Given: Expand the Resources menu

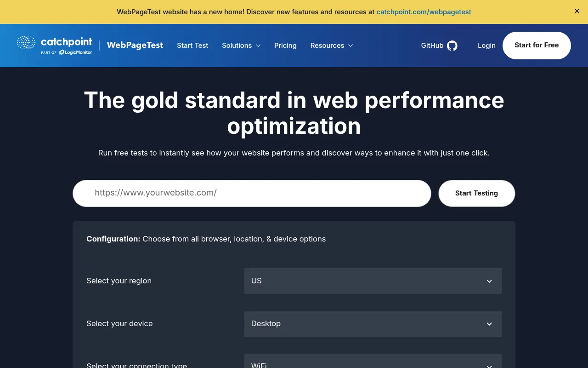Looking at the screenshot, I should [332, 46].
